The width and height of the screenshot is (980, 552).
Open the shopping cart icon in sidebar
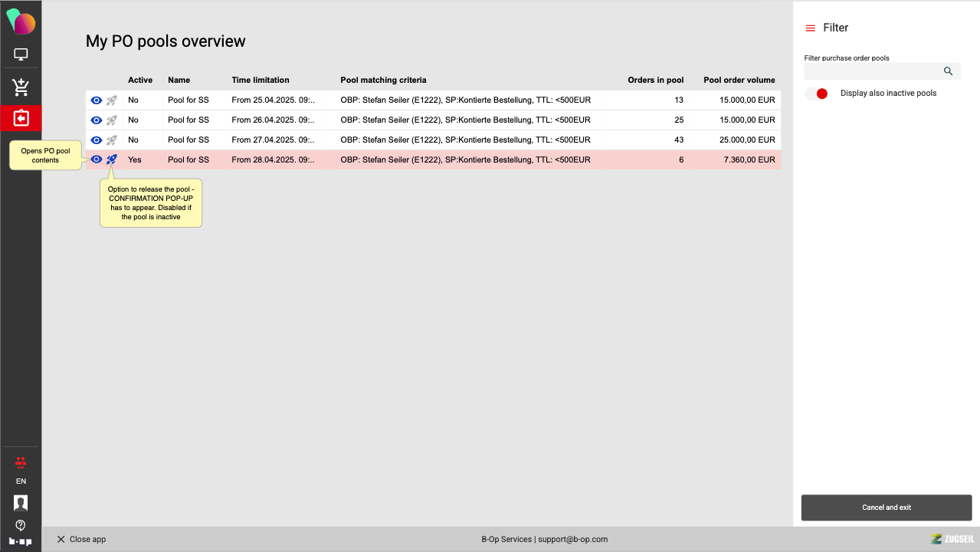(x=21, y=87)
